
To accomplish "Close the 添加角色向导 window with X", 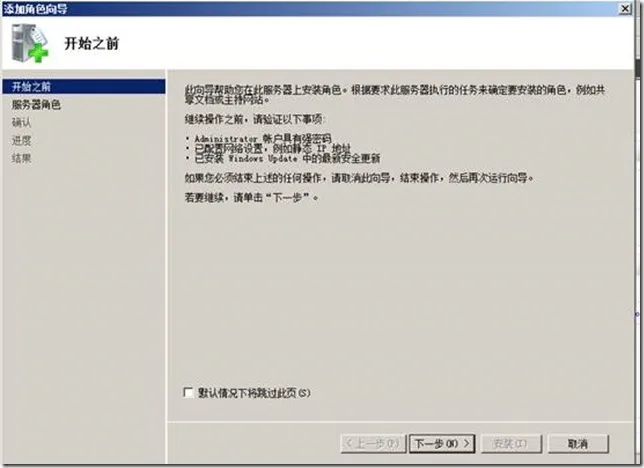I will tap(625, 8).
